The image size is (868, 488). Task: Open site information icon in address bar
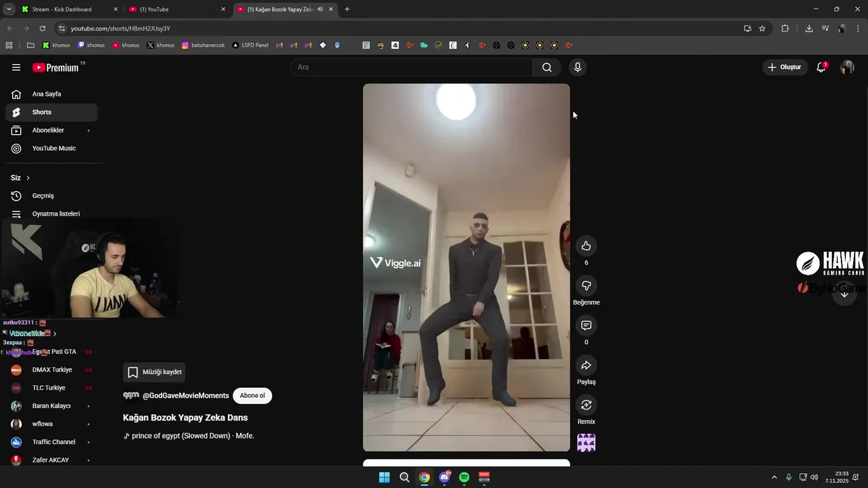pyautogui.click(x=62, y=28)
